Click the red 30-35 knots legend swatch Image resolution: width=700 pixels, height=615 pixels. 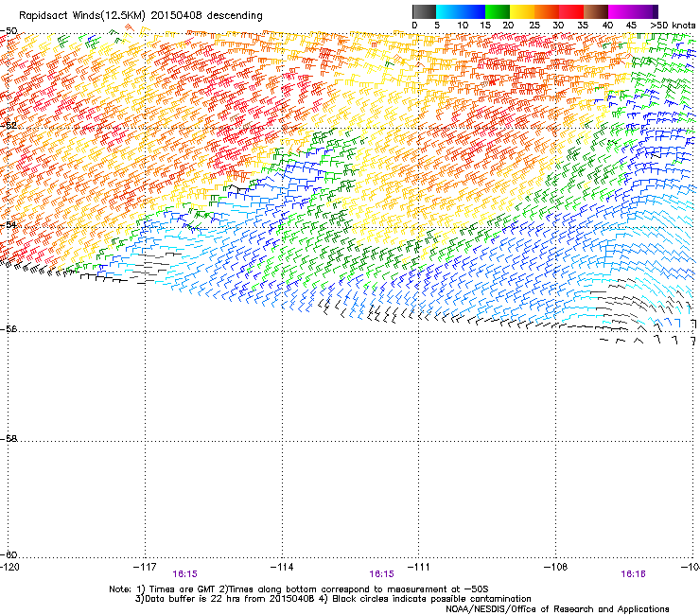coord(571,11)
